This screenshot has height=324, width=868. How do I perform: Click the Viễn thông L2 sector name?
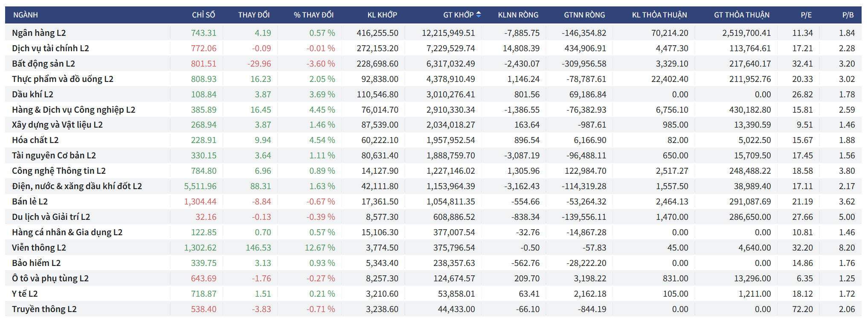coord(39,248)
